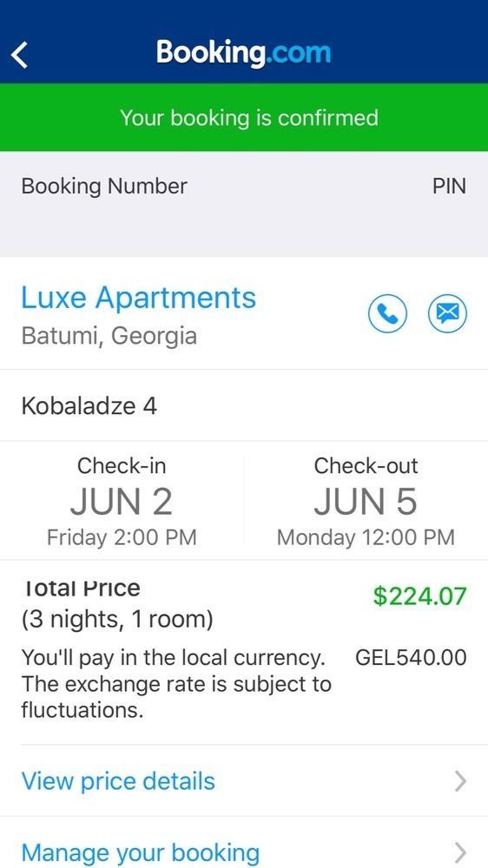Tap the $224.07 total price
488x868 pixels.
click(x=420, y=596)
